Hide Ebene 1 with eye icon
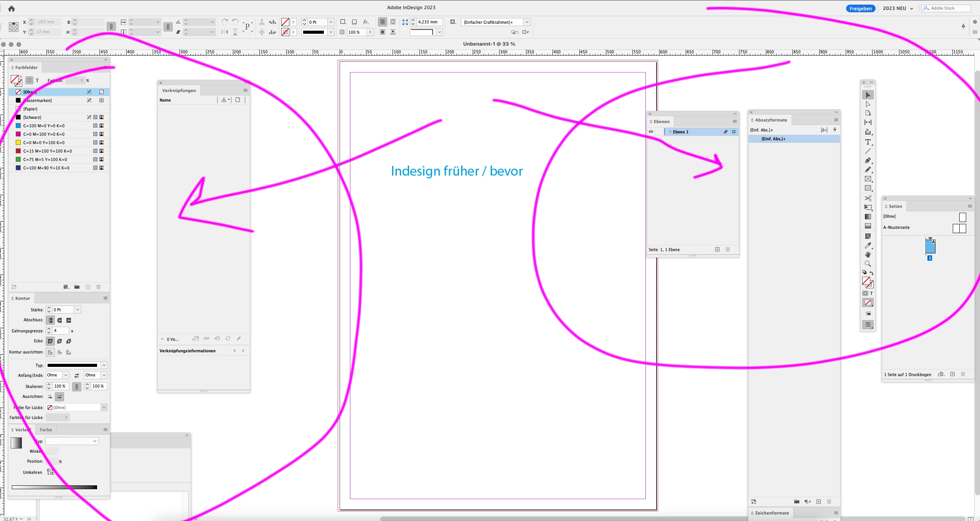The image size is (980, 521). (x=651, y=131)
